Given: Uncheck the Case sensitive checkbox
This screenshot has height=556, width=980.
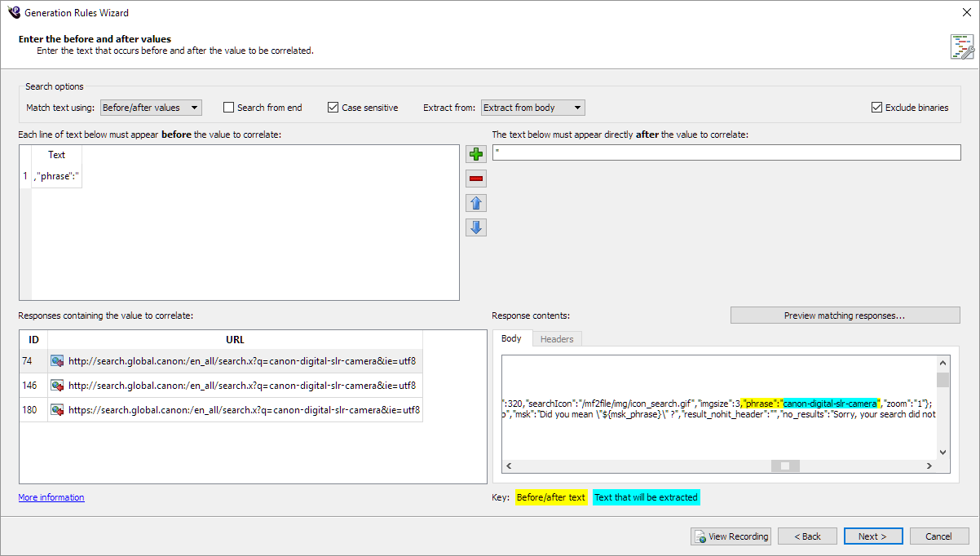Looking at the screenshot, I should (x=333, y=108).
